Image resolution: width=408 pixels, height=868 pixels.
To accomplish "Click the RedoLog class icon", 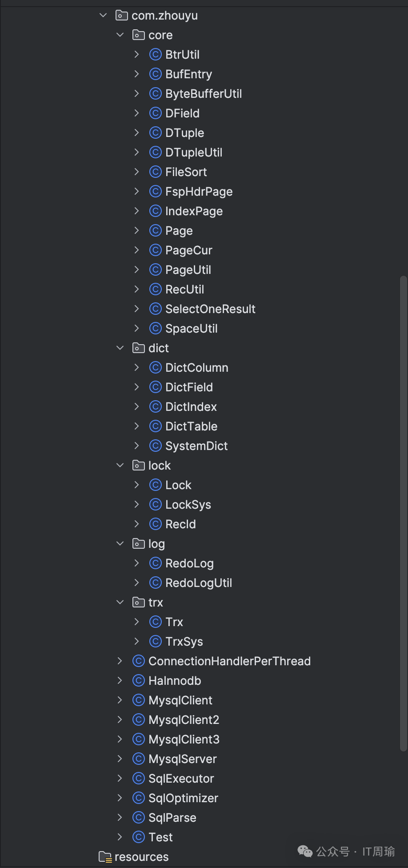I will 155,563.
